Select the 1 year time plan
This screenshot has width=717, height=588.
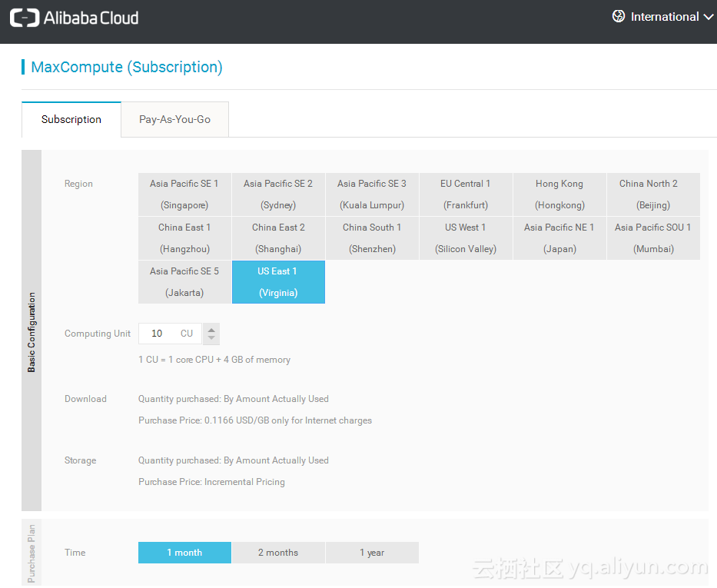click(372, 553)
